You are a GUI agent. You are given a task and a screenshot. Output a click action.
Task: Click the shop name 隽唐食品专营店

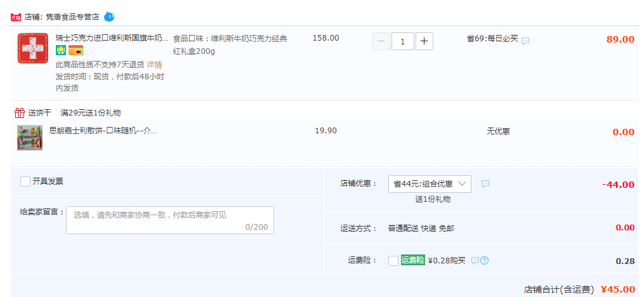pyautogui.click(x=73, y=17)
